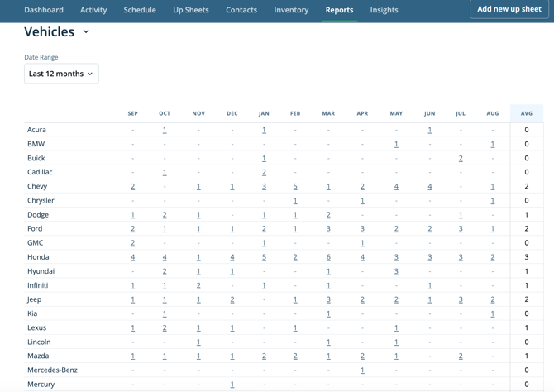Screen dimensions: 554x392
Task: Click the Vehicles report title
Action: [49, 31]
